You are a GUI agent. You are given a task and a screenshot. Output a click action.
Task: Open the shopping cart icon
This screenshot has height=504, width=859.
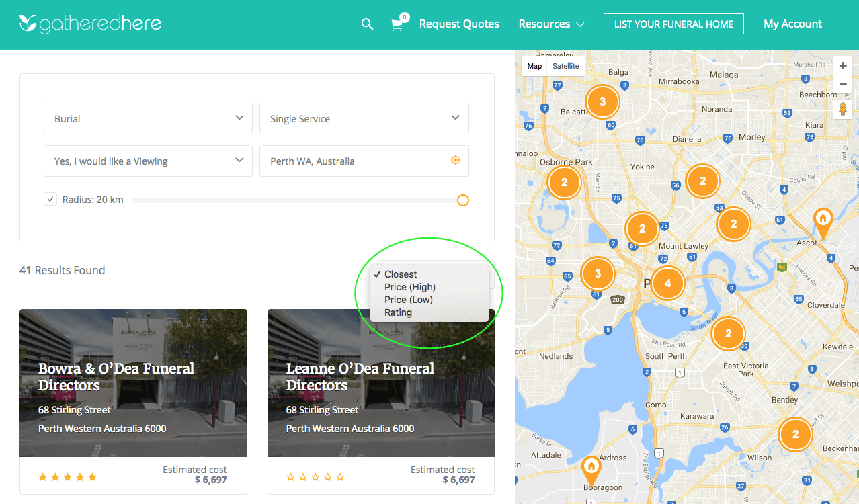(x=397, y=24)
